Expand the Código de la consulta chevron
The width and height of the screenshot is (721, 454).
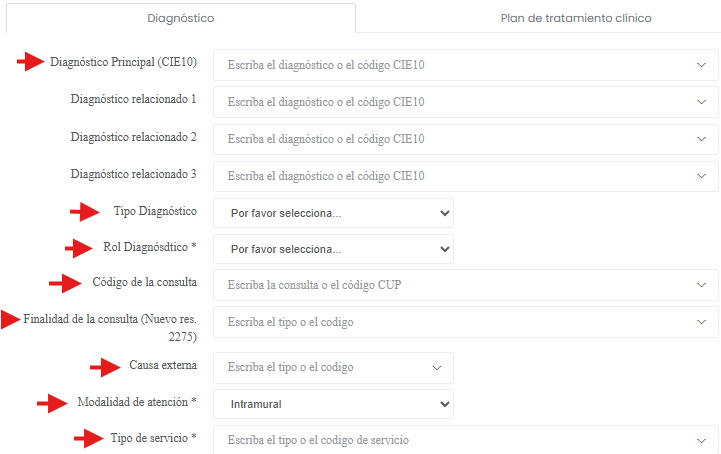pyautogui.click(x=701, y=285)
